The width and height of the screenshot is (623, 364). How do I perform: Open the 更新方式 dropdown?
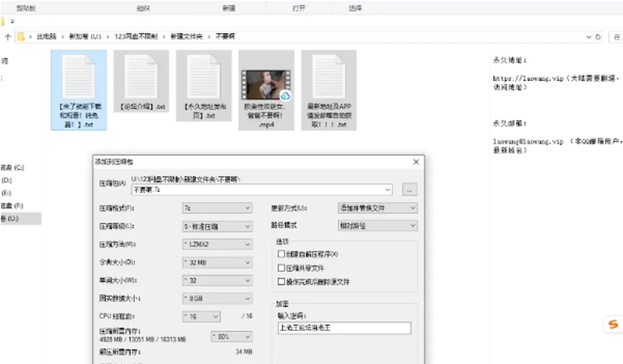click(x=378, y=208)
